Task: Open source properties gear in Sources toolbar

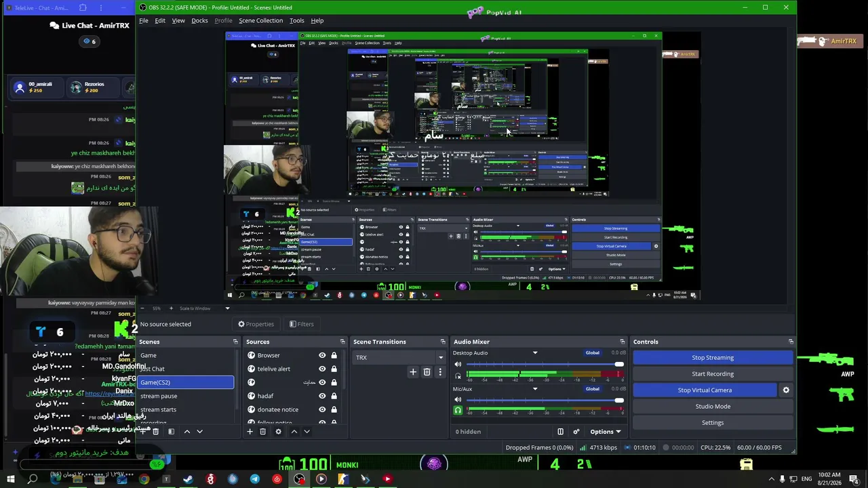Action: pos(278,432)
